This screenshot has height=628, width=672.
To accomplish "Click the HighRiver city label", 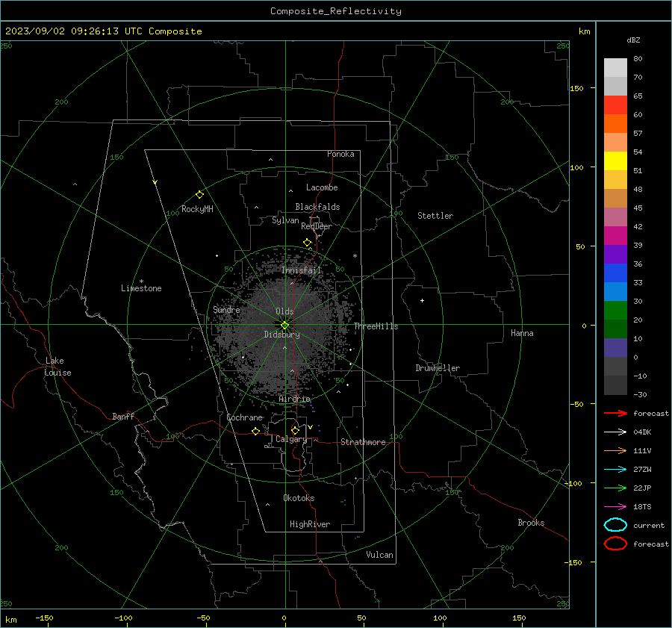I will click(x=310, y=524).
